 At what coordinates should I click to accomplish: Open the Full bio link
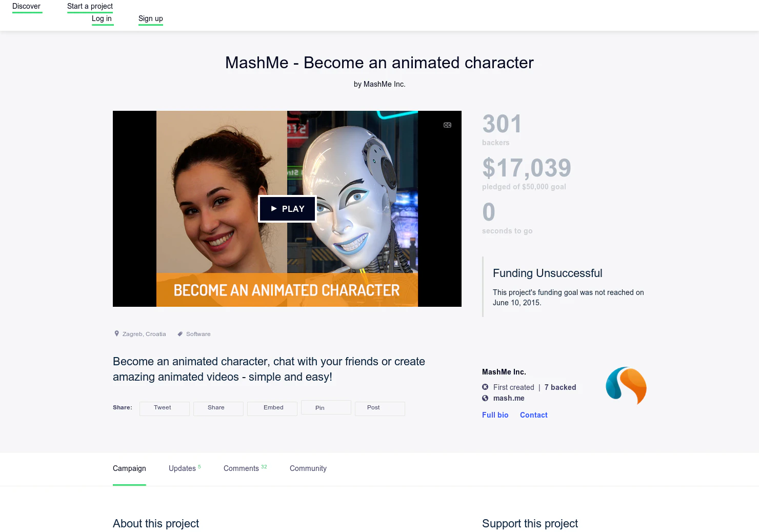495,415
